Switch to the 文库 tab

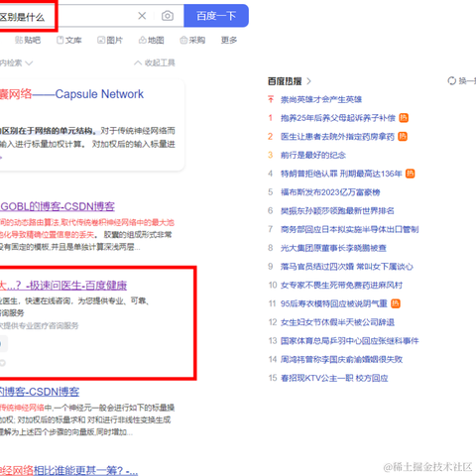pyautogui.click(x=69, y=40)
